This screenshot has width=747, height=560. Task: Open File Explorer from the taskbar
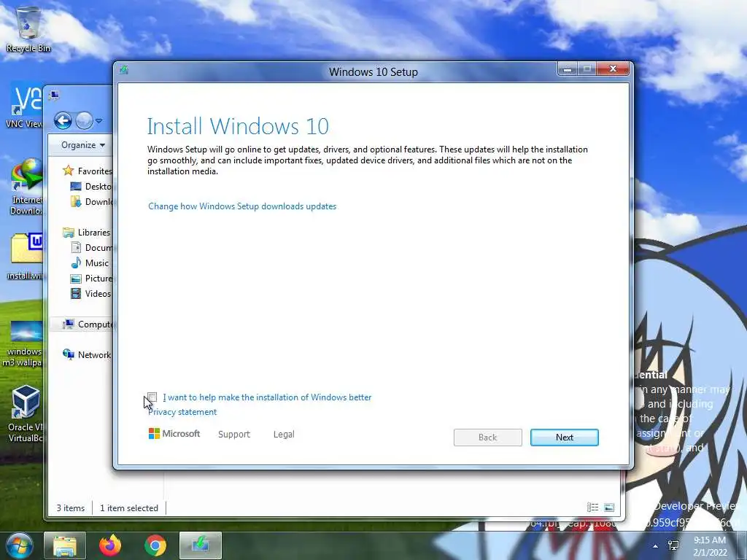pyautogui.click(x=65, y=545)
